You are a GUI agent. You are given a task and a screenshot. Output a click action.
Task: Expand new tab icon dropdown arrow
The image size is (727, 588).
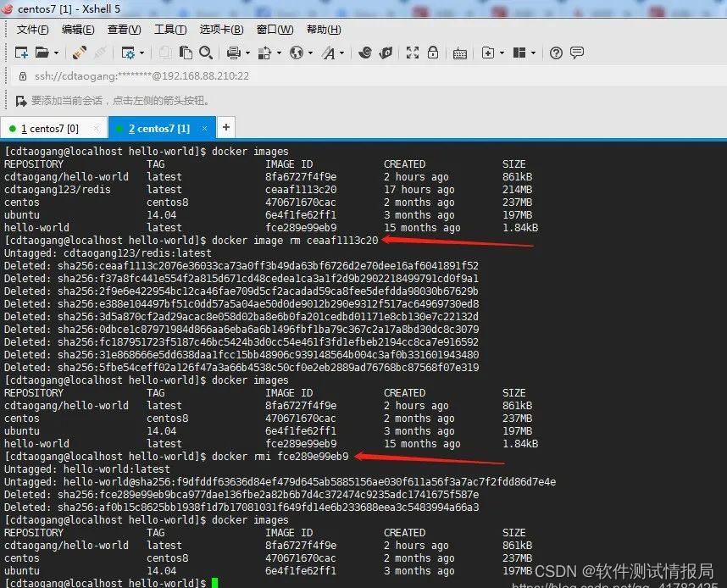pyautogui.click(x=502, y=53)
